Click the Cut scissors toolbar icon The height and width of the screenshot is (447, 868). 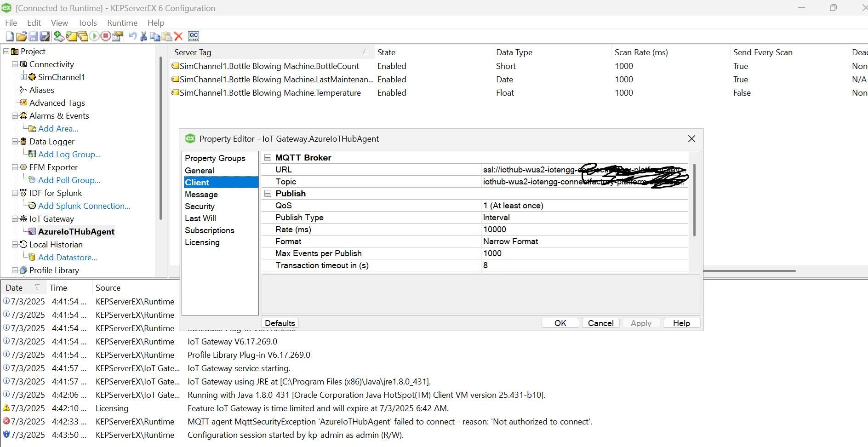[144, 36]
